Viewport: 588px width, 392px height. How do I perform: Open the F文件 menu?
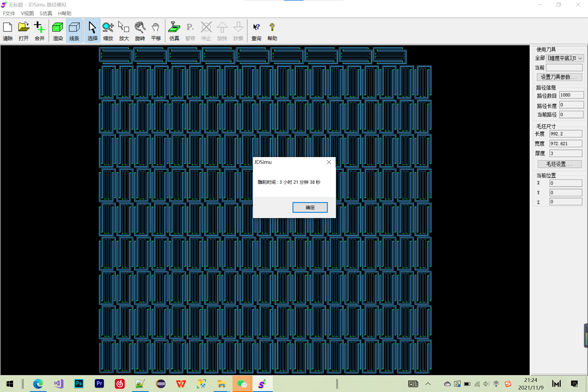(9, 13)
